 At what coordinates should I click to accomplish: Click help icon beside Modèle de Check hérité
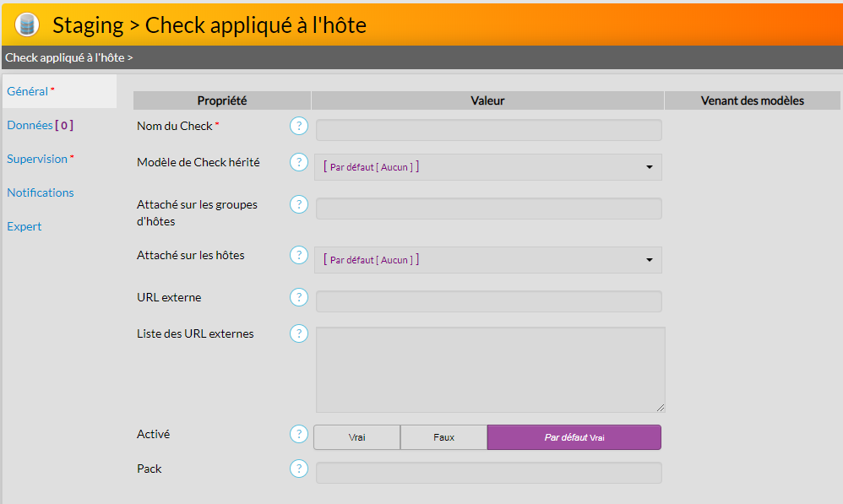299,162
